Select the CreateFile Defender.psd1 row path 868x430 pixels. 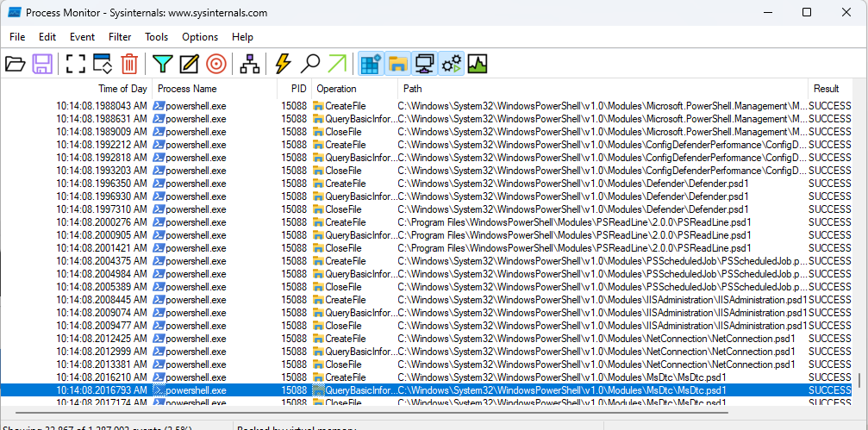tap(573, 184)
